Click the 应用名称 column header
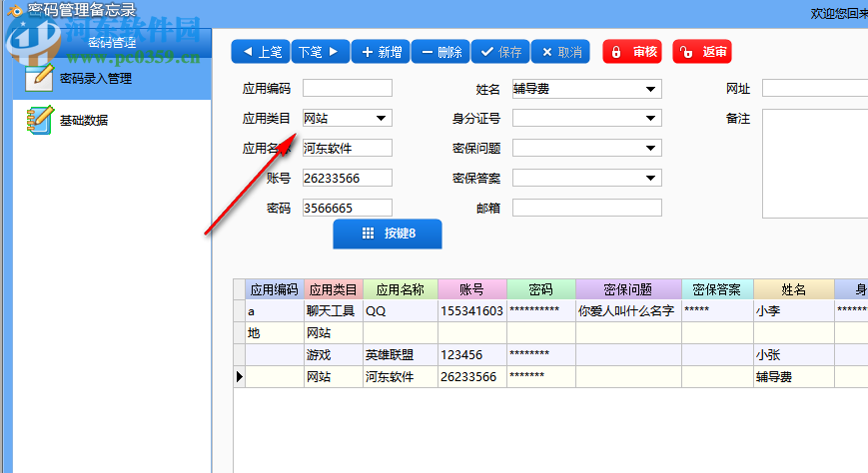 pos(401,289)
